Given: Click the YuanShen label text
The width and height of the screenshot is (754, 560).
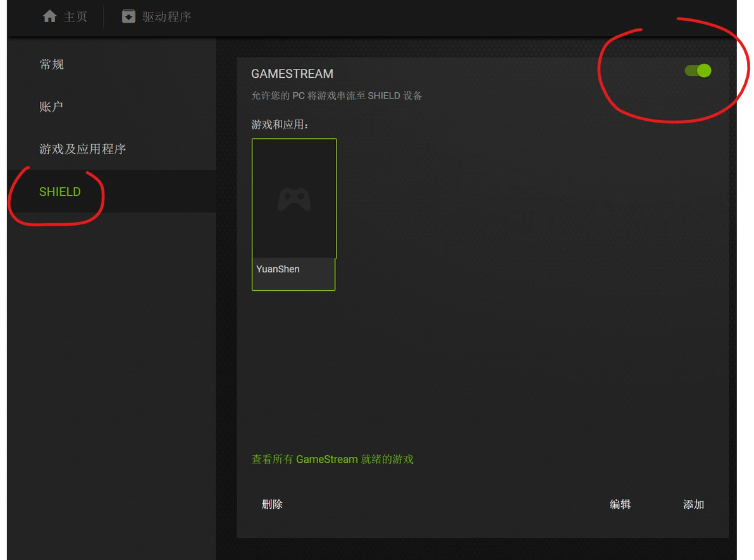Looking at the screenshot, I should (x=278, y=269).
